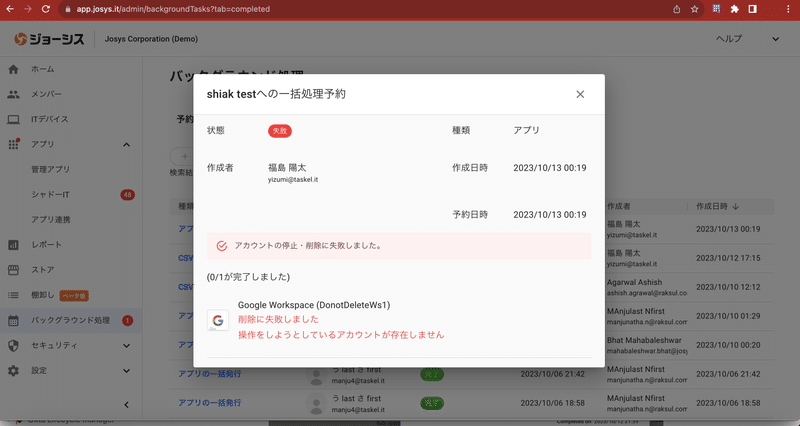Image resolution: width=800 pixels, height=426 pixels.
Task: Click the ジョーシス logo
Action: click(x=49, y=39)
